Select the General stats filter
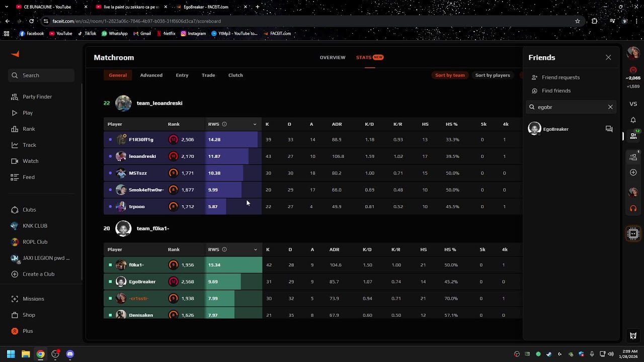 point(118,75)
